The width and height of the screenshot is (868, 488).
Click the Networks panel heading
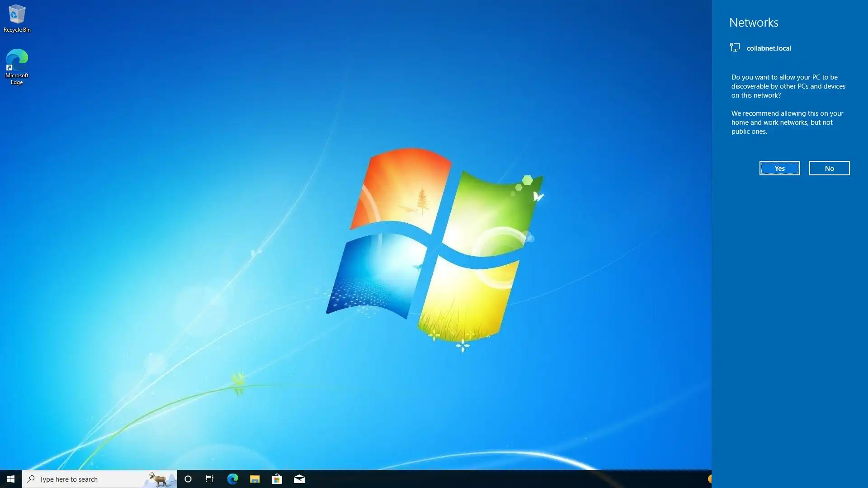click(x=754, y=23)
